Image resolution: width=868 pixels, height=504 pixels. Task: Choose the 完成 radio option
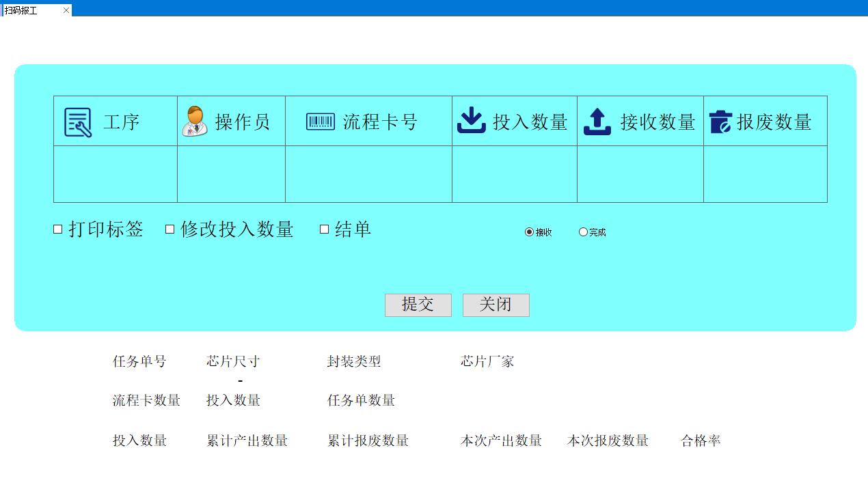tap(583, 232)
